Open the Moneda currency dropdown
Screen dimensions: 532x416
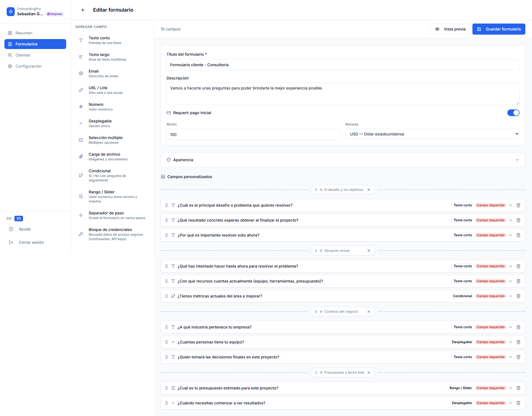[x=432, y=134]
